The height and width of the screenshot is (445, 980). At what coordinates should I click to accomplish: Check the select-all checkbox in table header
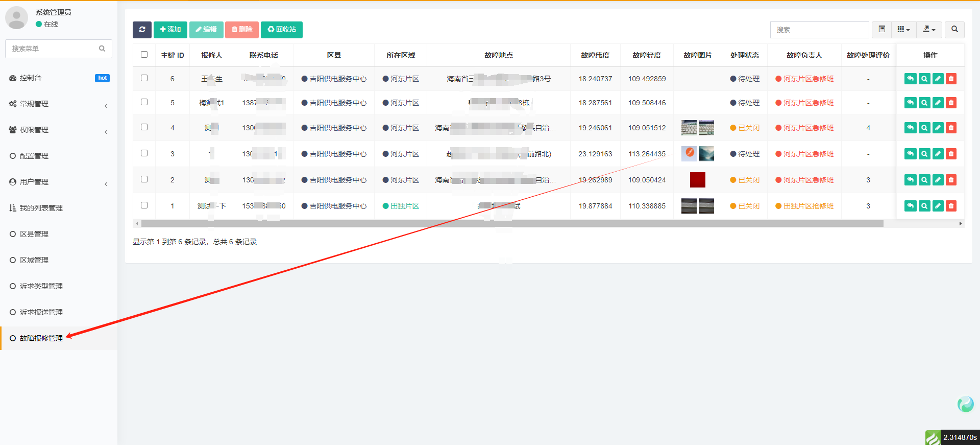[144, 55]
